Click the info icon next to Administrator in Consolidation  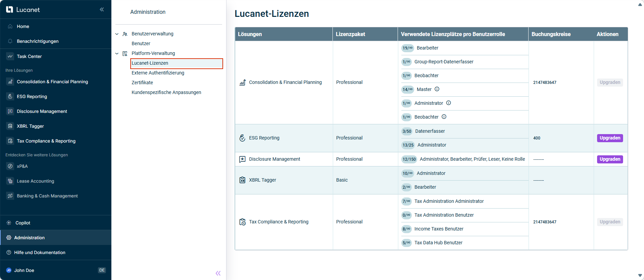pyautogui.click(x=449, y=103)
